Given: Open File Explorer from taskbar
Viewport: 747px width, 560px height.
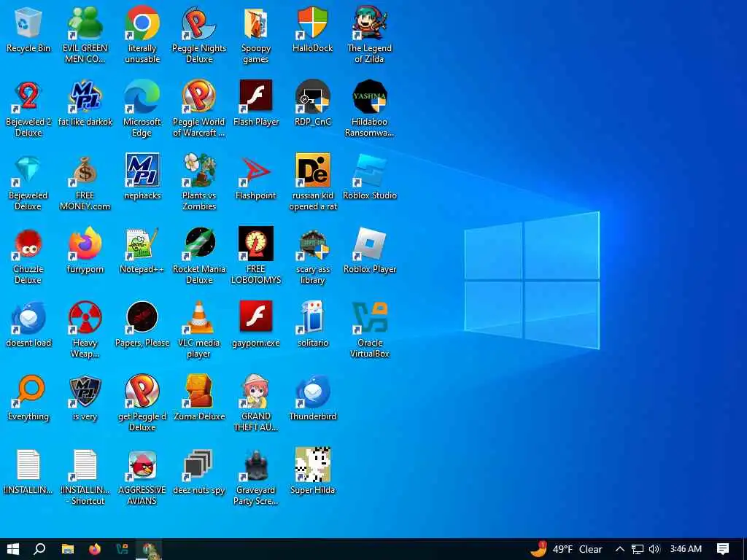Looking at the screenshot, I should coord(68,549).
